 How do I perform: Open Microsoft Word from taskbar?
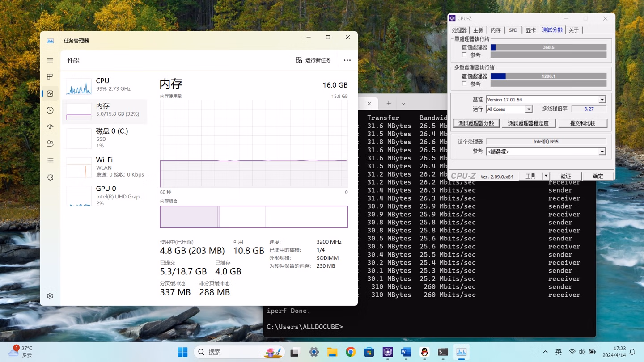[x=406, y=352]
